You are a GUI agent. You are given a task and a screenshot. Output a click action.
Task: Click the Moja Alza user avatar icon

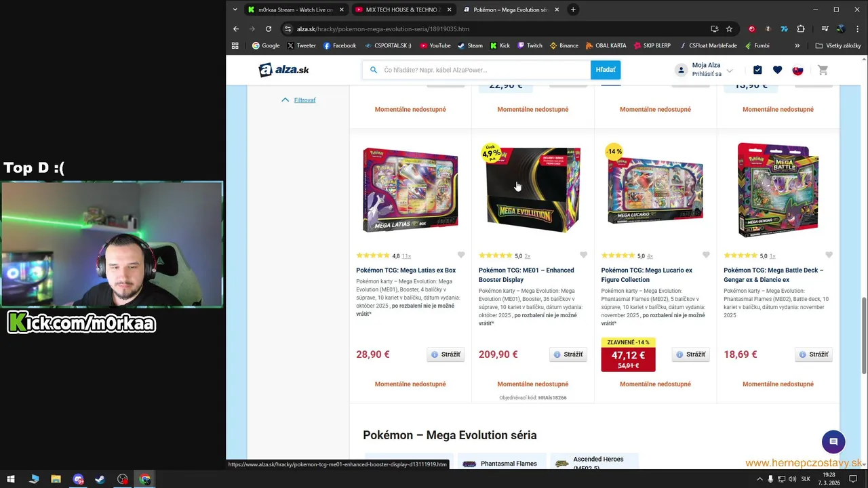[x=681, y=70]
